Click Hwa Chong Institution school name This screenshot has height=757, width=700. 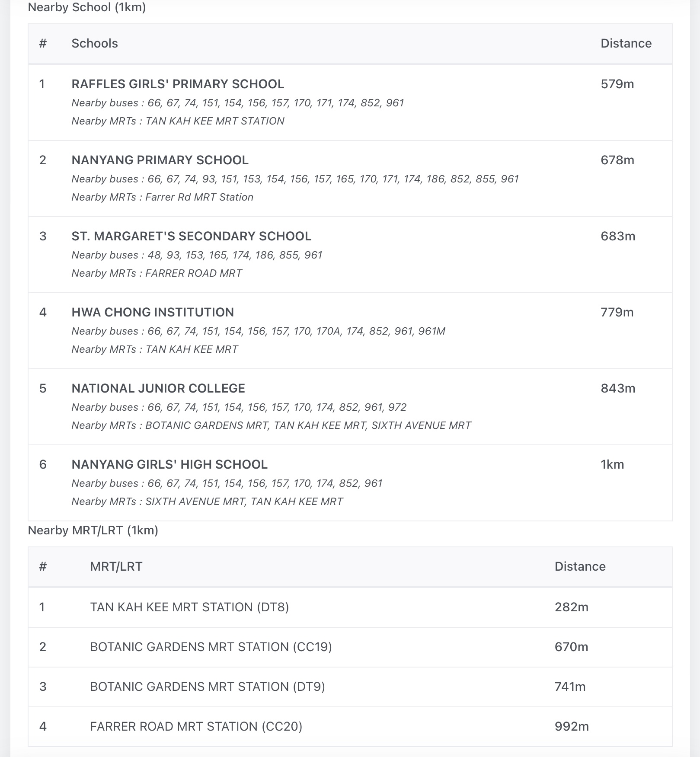click(153, 312)
